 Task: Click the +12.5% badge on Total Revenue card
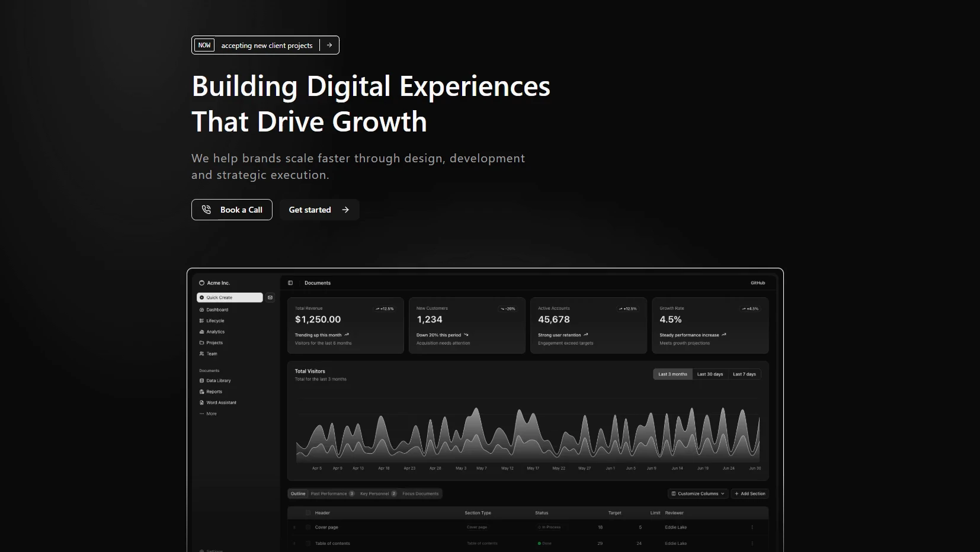[x=385, y=309]
